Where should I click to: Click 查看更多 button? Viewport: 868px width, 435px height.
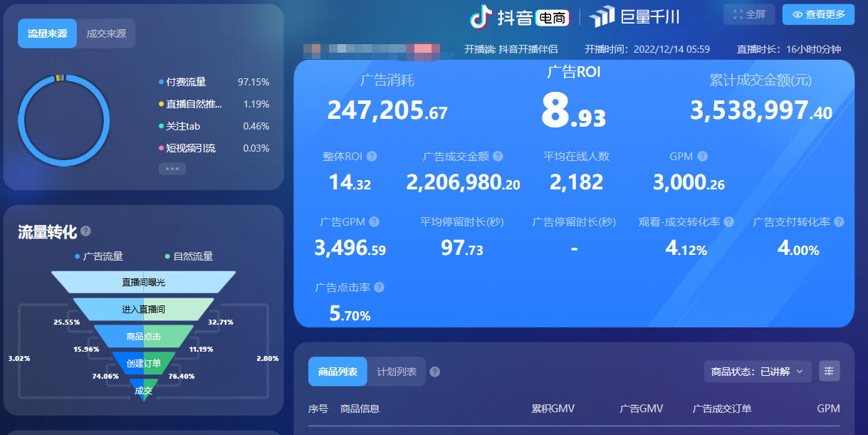(818, 14)
